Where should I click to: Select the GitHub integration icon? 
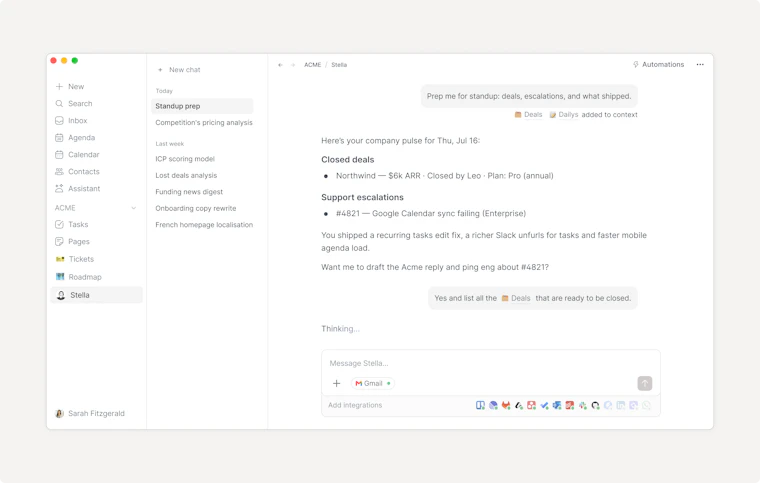pos(595,405)
